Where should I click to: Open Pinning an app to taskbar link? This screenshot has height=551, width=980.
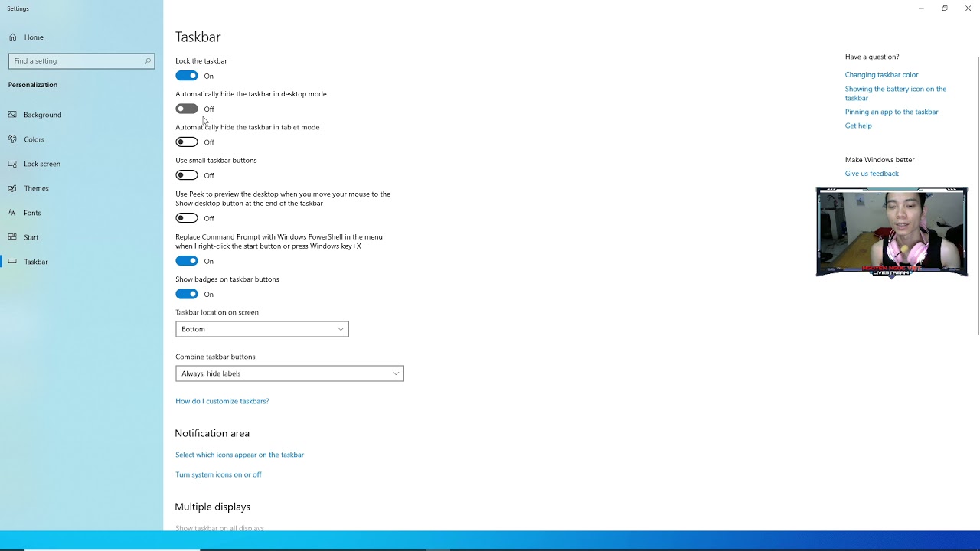(x=891, y=112)
